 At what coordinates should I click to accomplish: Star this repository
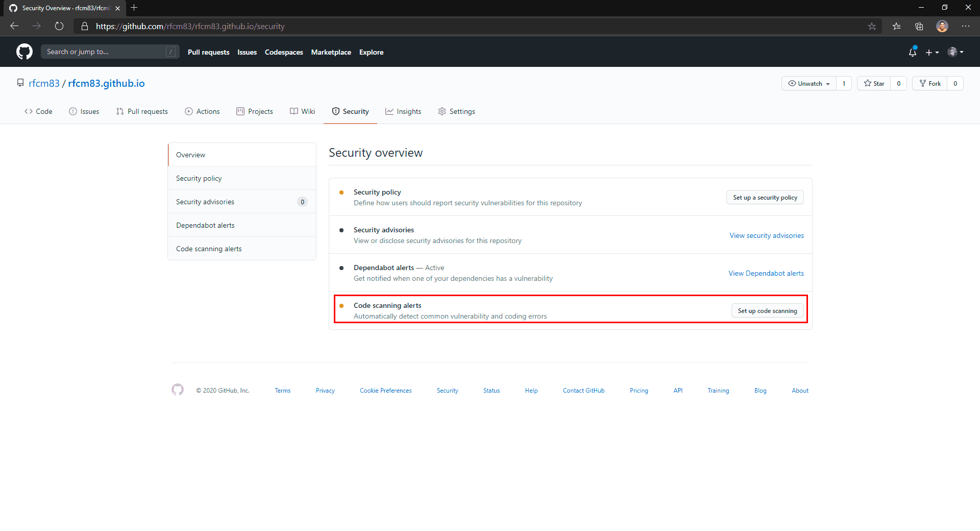874,83
